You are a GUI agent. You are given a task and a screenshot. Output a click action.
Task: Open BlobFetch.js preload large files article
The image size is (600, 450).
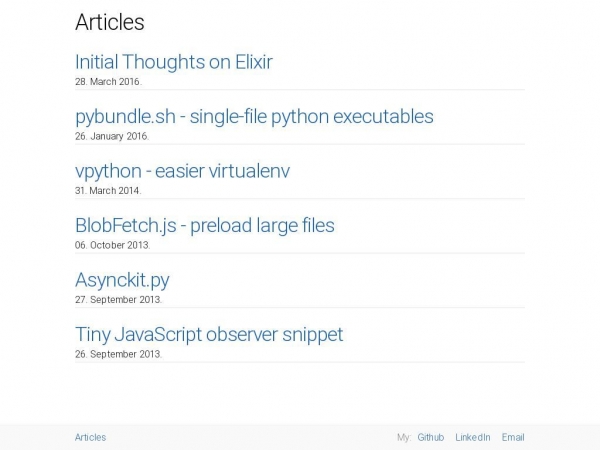pos(205,225)
